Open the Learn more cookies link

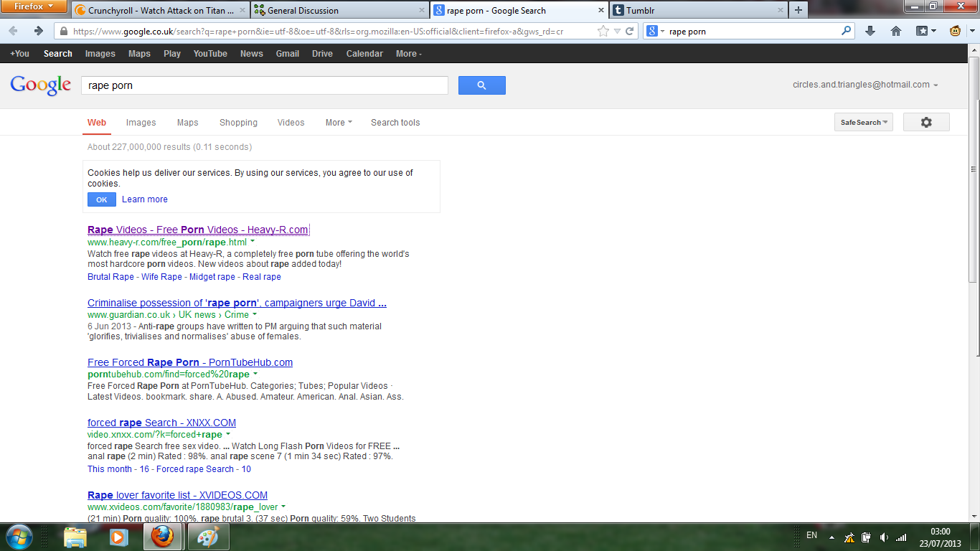(145, 199)
